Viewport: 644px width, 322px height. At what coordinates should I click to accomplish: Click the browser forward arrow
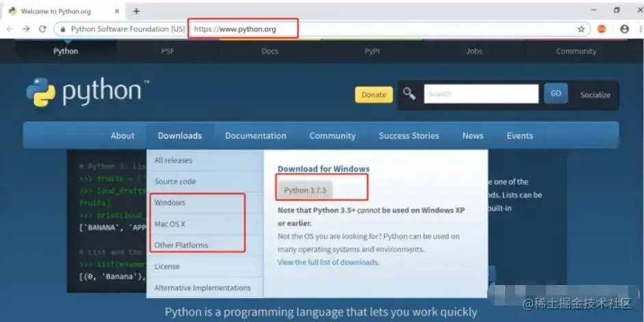26,29
